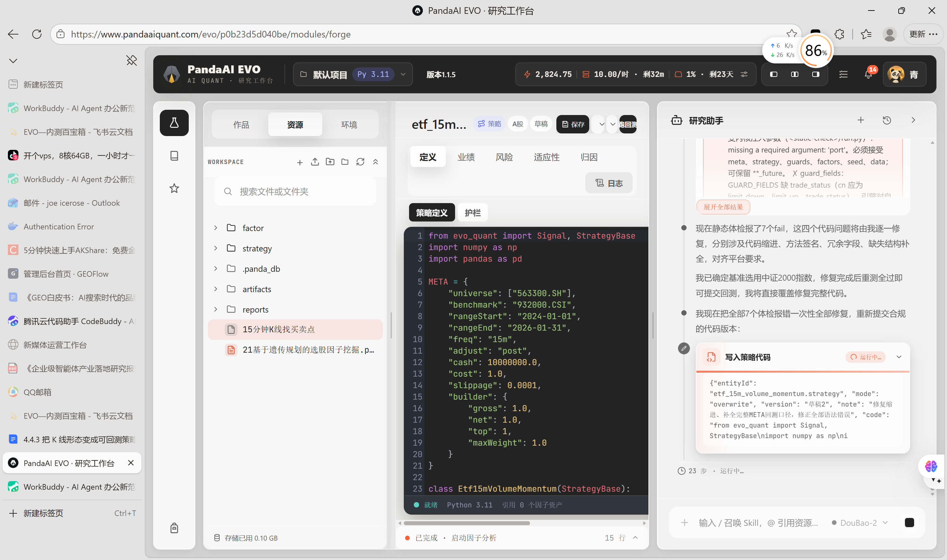
Task: Click the attach plus icon in chat input
Action: click(684, 523)
